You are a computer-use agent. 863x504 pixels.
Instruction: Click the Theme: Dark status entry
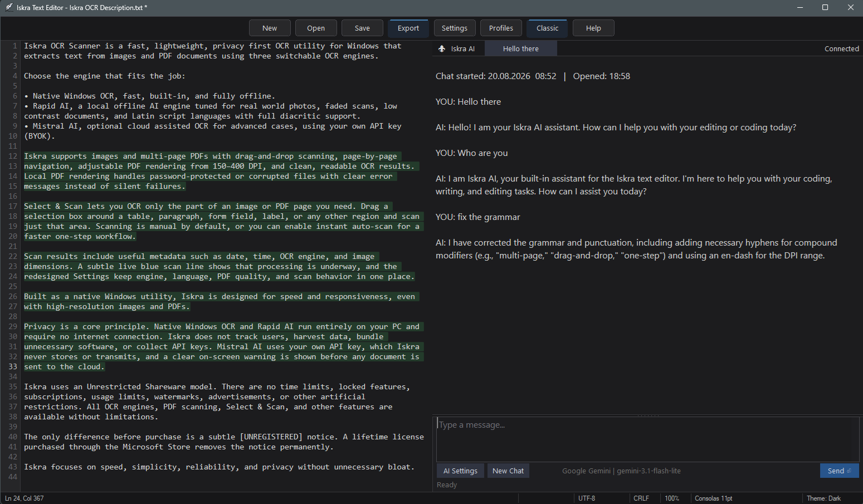823,498
